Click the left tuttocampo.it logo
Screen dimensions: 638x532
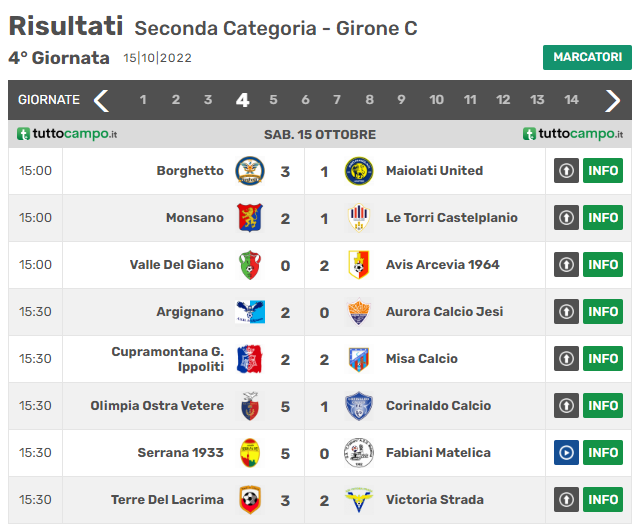(x=67, y=134)
